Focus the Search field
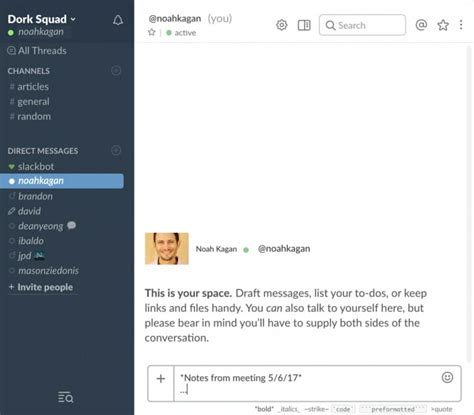Image resolution: width=474 pixels, height=415 pixels. (362, 25)
